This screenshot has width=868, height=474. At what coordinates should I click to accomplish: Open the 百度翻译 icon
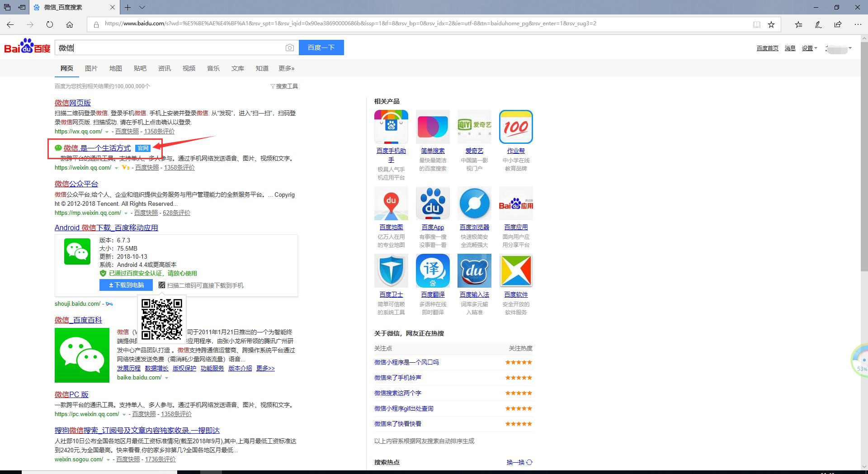click(432, 270)
